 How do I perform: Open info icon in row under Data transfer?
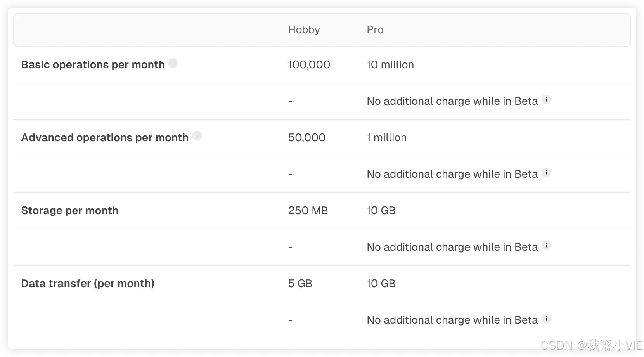point(546,318)
